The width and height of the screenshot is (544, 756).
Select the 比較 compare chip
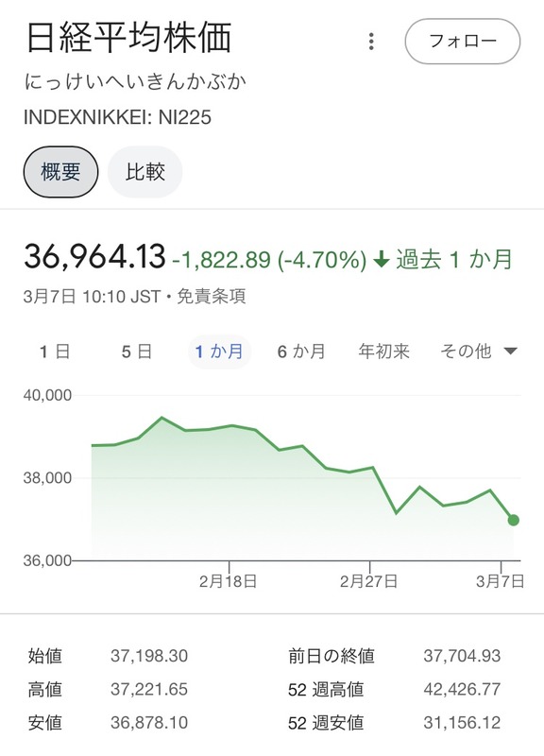tap(145, 172)
